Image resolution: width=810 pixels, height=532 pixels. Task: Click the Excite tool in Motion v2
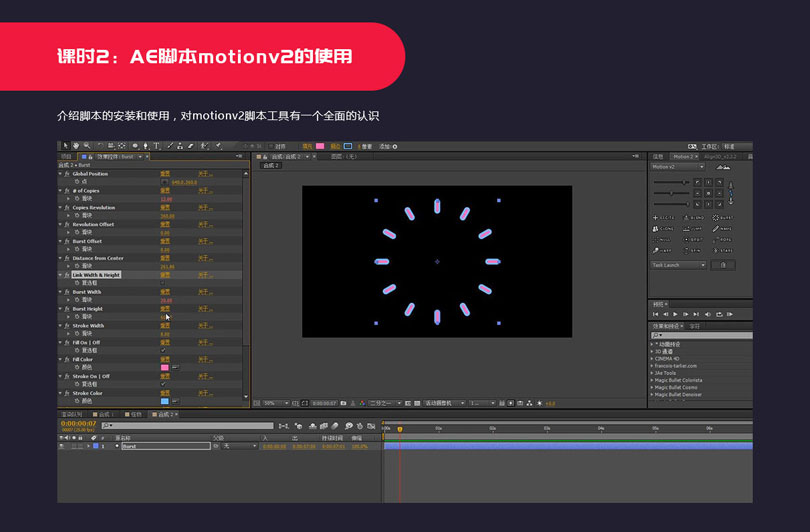pyautogui.click(x=664, y=217)
